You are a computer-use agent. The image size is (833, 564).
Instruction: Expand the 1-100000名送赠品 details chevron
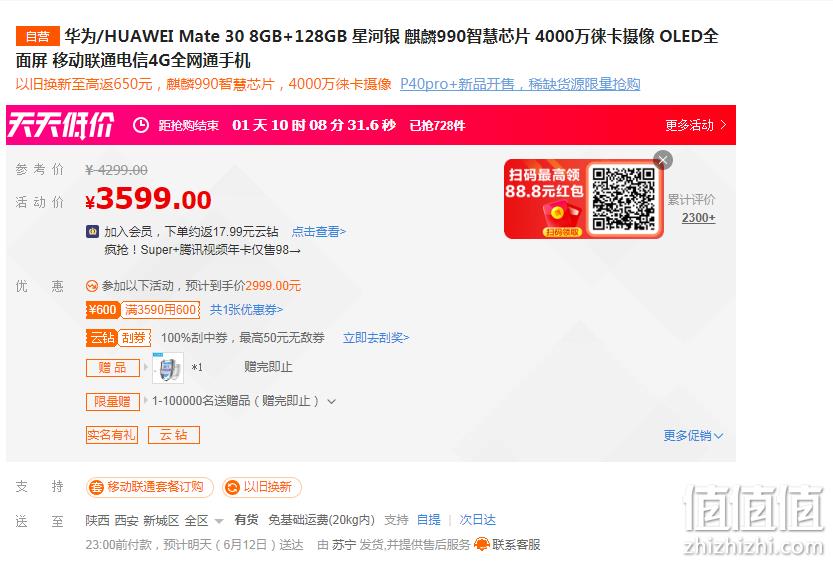332,401
